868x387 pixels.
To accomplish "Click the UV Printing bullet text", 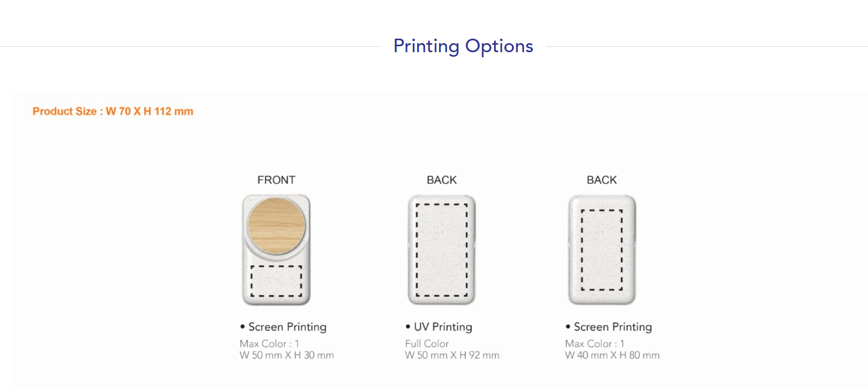I will [443, 327].
